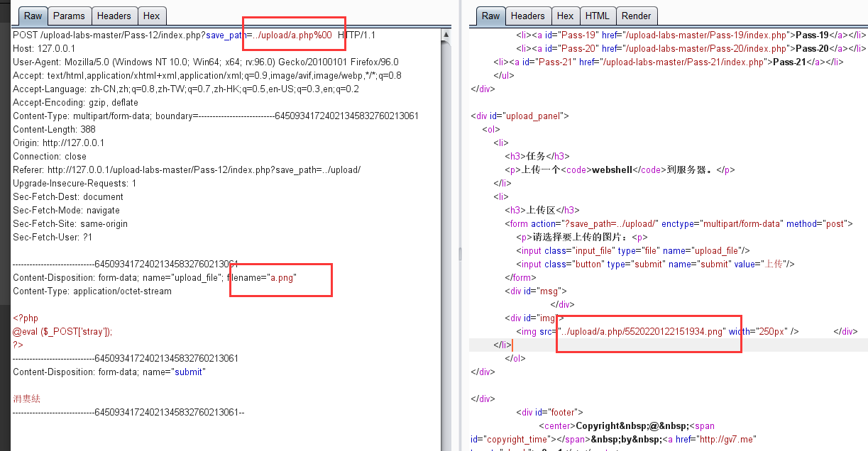
Task: Open the response Render tab
Action: pos(637,16)
